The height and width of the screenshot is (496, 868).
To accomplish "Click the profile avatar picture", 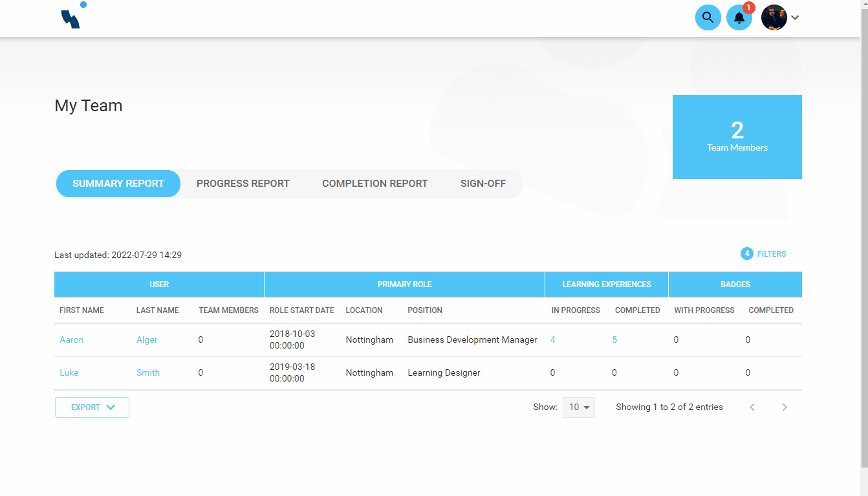I will point(774,17).
